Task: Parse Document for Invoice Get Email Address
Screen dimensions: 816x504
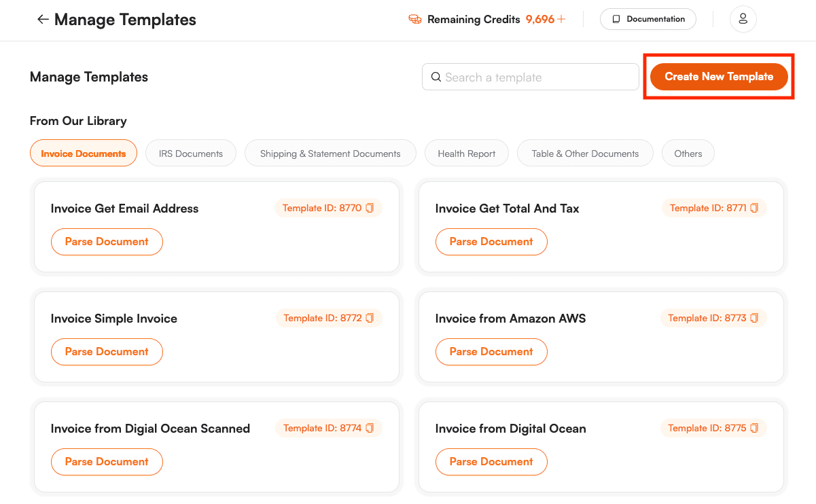Action: click(107, 242)
